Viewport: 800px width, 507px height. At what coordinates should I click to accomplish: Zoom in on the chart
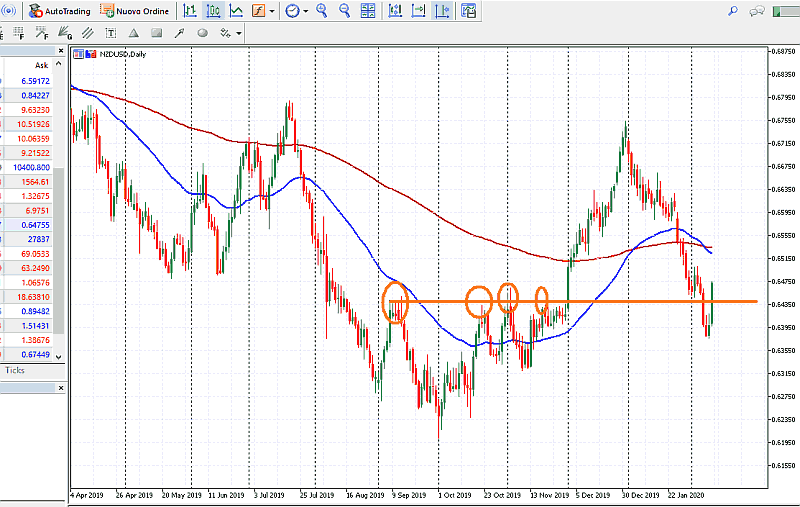coord(322,11)
